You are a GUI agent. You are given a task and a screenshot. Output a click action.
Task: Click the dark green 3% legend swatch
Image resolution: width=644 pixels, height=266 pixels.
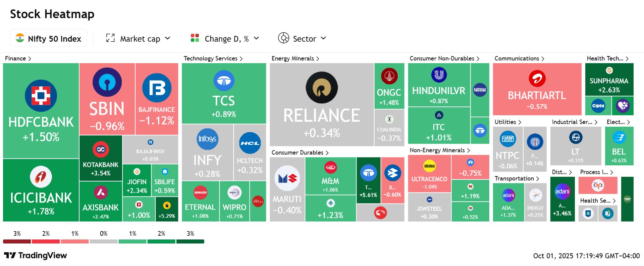coord(190,241)
